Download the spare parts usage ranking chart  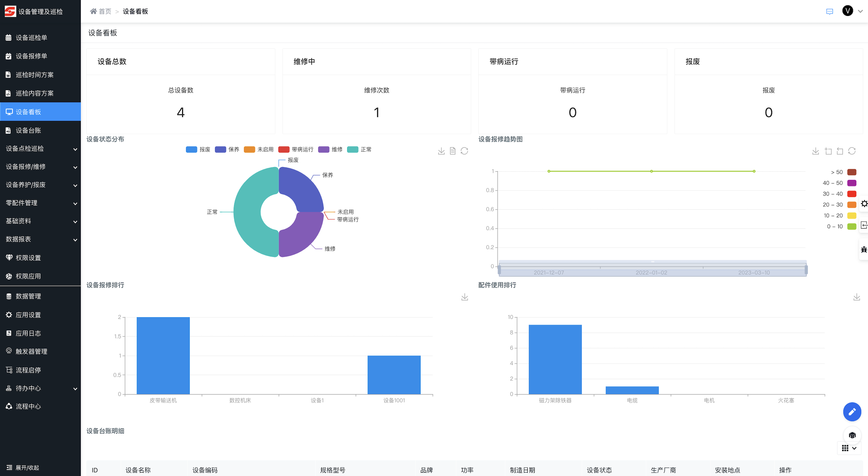pyautogui.click(x=857, y=297)
